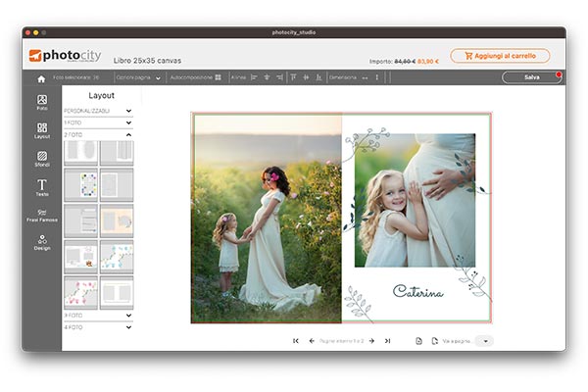The width and height of the screenshot is (588, 392).
Task: Align selected objects to the left
Action: (x=254, y=77)
